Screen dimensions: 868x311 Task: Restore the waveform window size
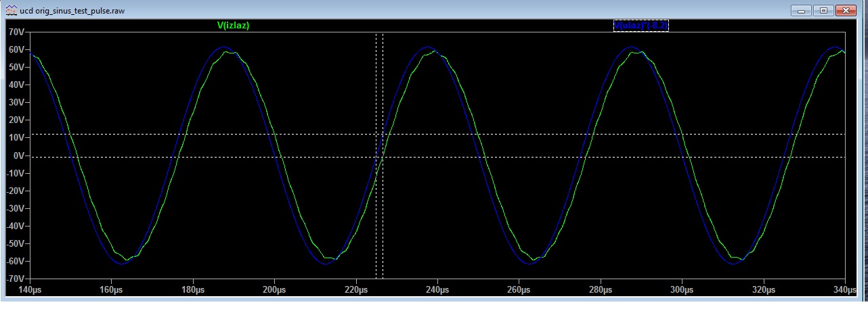pyautogui.click(x=823, y=10)
